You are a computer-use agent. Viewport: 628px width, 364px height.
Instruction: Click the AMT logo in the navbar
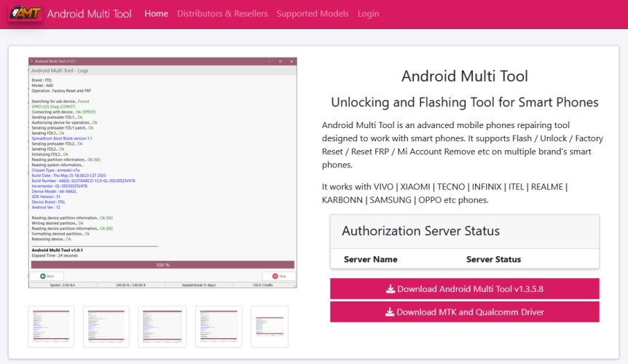click(25, 13)
